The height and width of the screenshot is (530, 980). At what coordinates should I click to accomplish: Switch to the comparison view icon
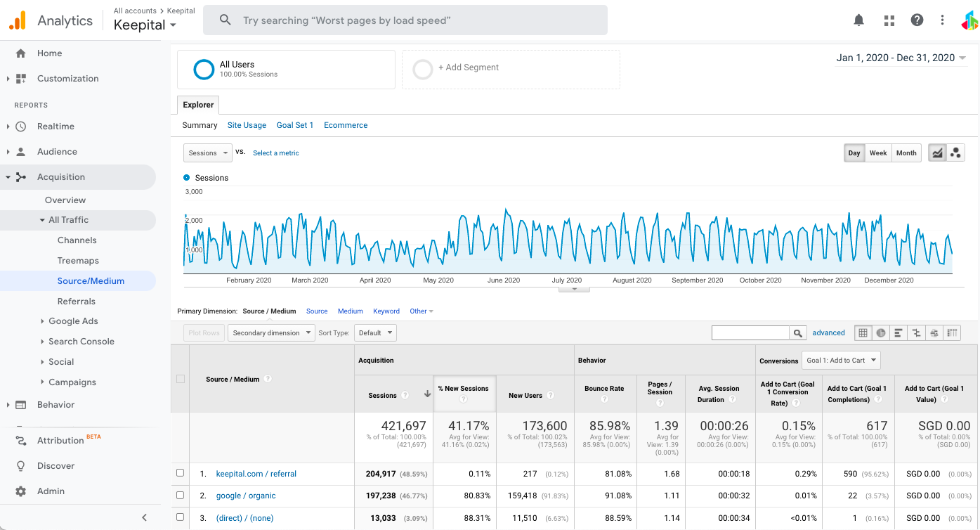tap(916, 333)
